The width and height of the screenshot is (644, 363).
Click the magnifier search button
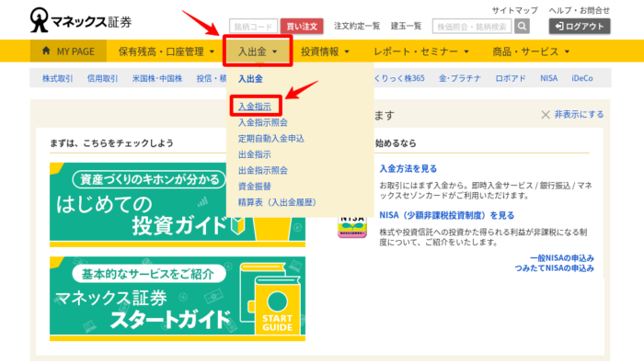point(522,27)
